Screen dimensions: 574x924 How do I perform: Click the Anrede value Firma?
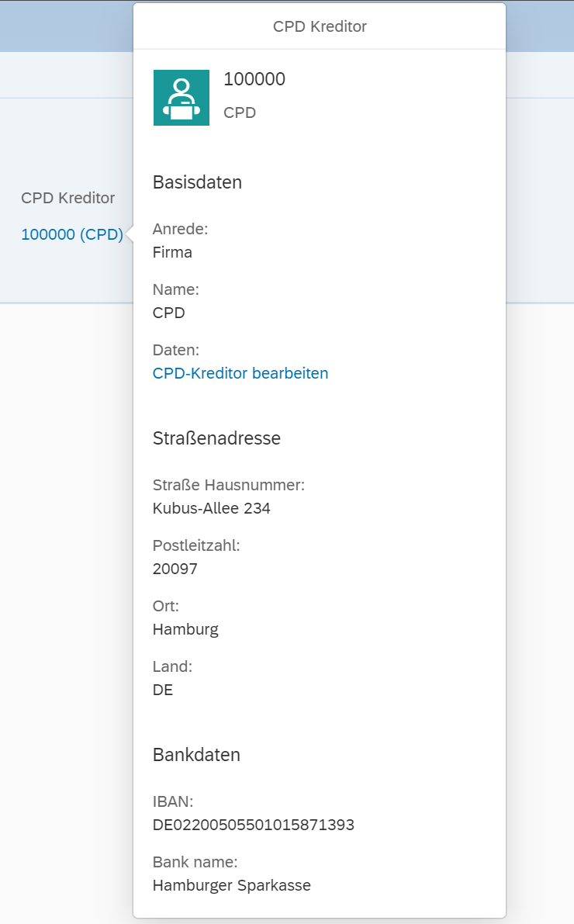[x=171, y=252]
